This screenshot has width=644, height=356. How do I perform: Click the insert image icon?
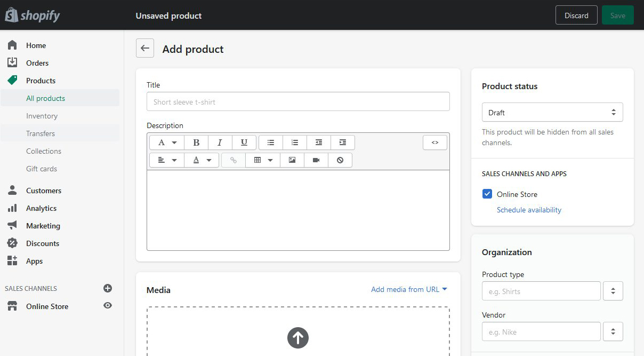tap(292, 160)
